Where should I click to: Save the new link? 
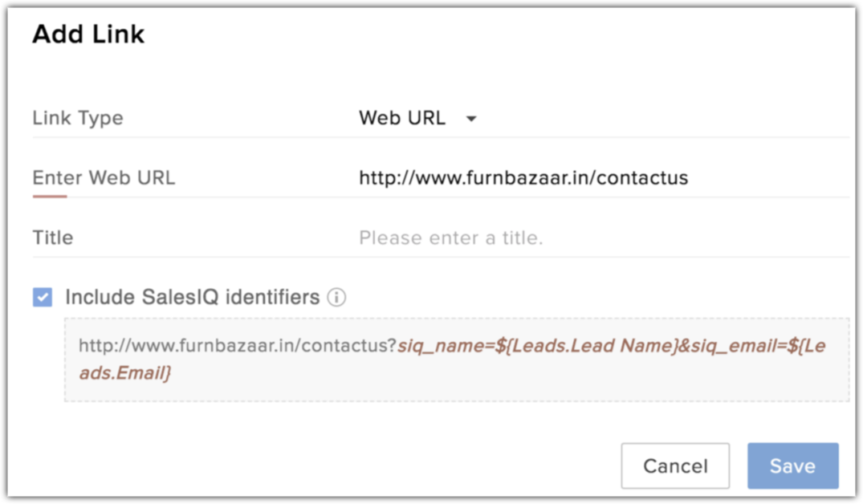pyautogui.click(x=792, y=465)
